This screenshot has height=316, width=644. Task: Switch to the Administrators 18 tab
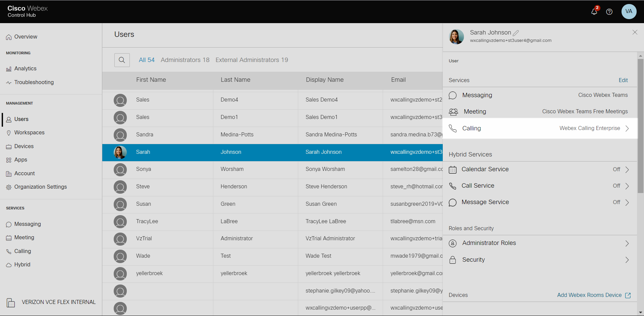tap(185, 60)
